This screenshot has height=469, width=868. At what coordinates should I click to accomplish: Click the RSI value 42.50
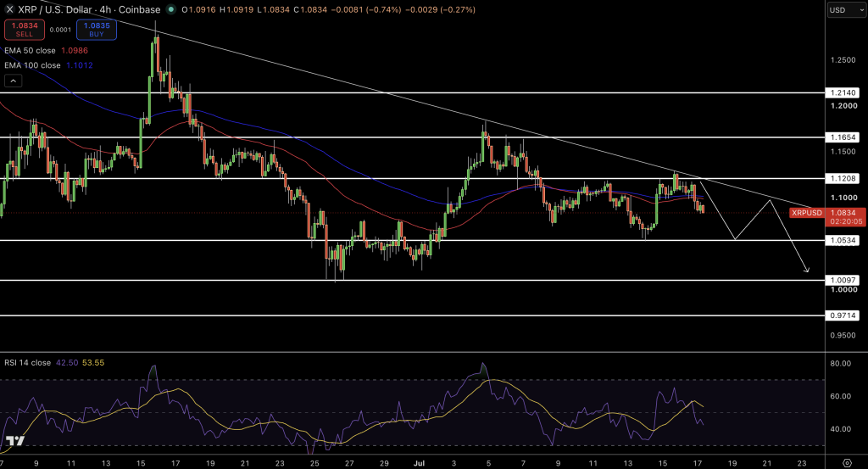point(67,363)
